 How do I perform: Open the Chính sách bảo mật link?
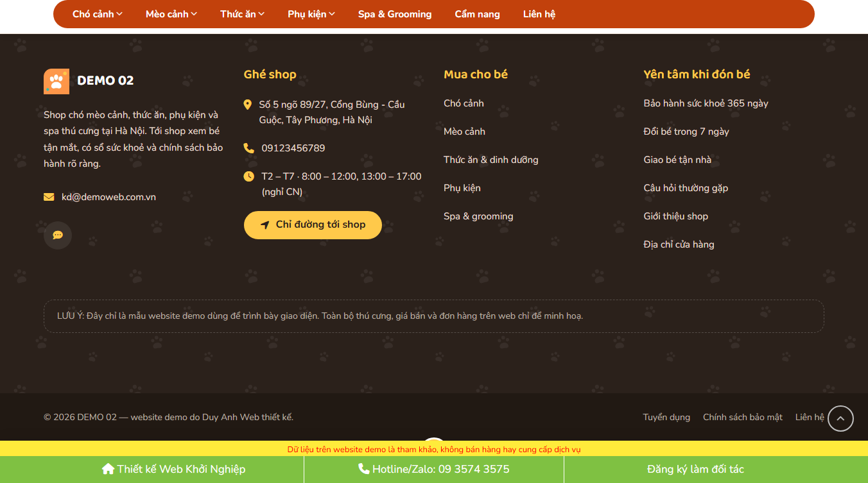point(743,417)
